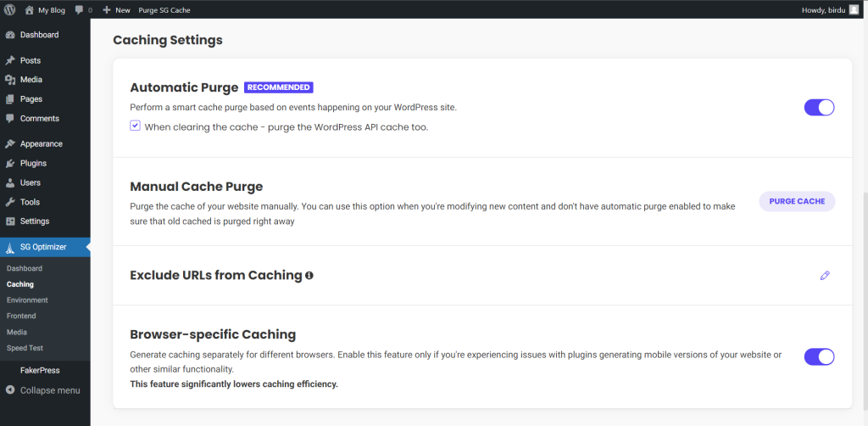
Task: Click the RECOMMENDED badge
Action: click(279, 87)
